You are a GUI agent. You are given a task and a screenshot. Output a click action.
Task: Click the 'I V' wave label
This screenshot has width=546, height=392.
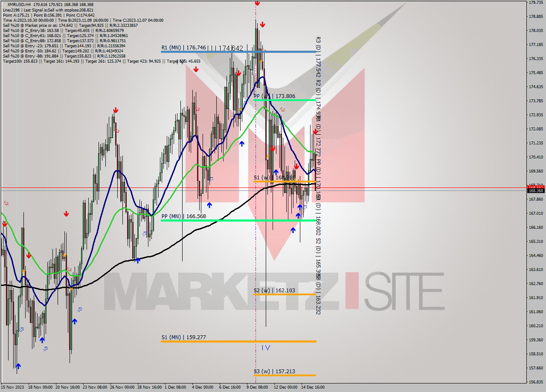(x=266, y=348)
